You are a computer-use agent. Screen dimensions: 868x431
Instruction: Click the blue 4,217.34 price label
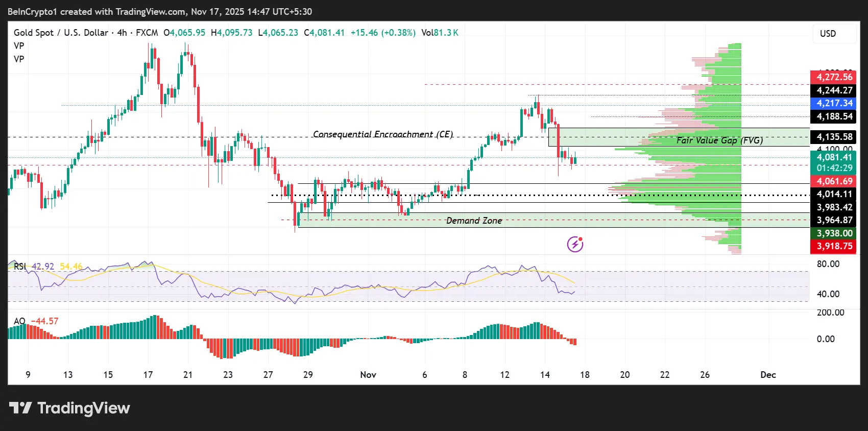point(834,103)
